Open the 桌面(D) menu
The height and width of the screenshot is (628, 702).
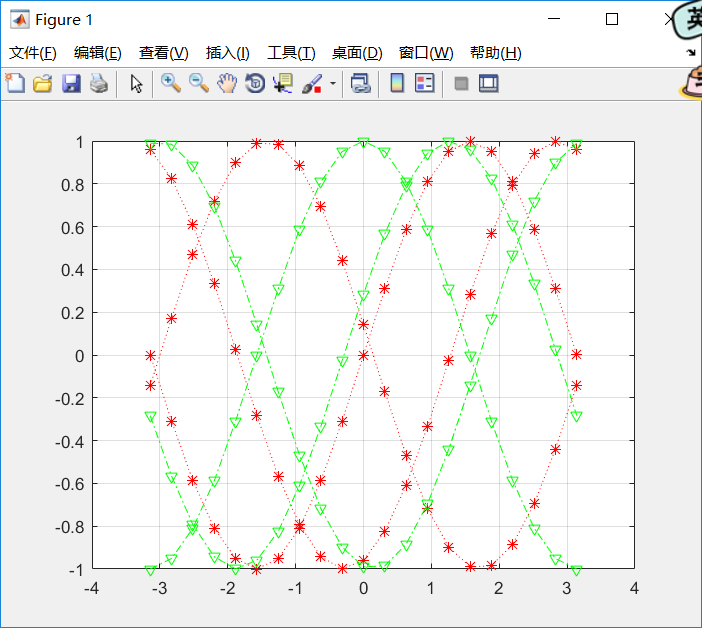[357, 53]
